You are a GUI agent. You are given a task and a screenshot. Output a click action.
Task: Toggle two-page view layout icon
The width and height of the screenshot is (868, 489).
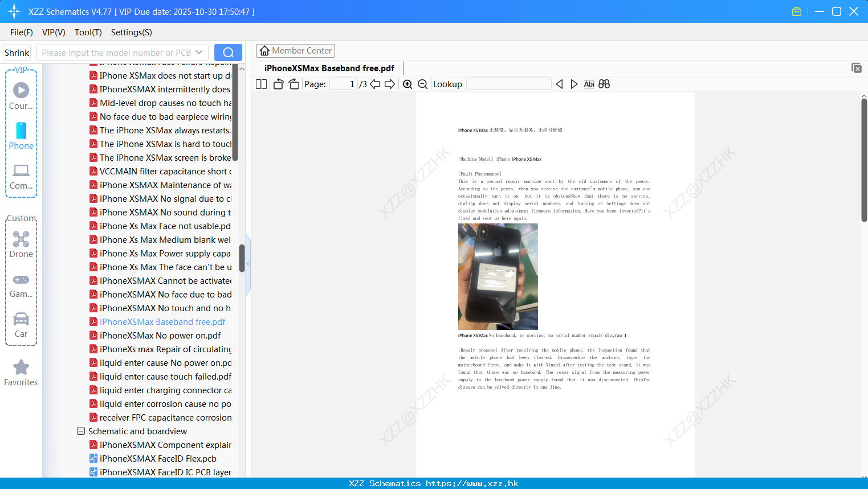pyautogui.click(x=261, y=84)
